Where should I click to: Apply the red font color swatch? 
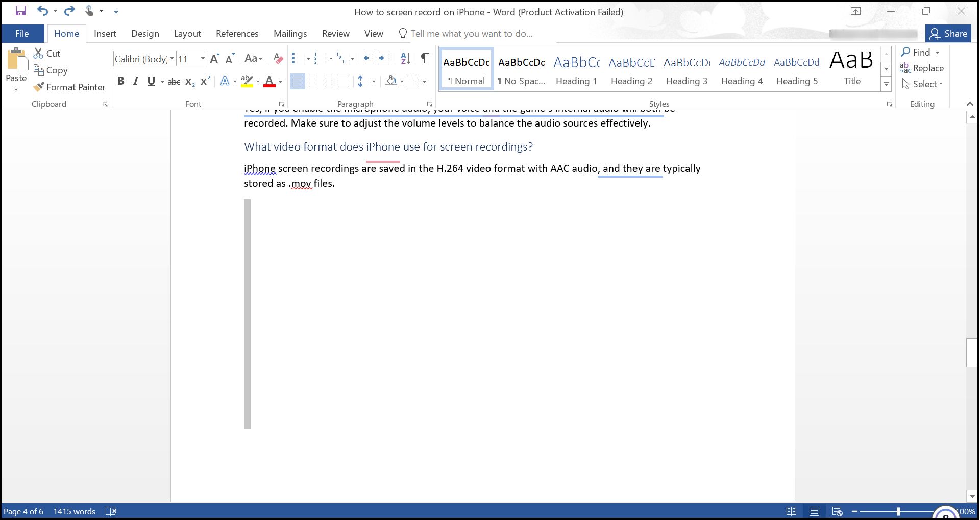click(x=269, y=81)
